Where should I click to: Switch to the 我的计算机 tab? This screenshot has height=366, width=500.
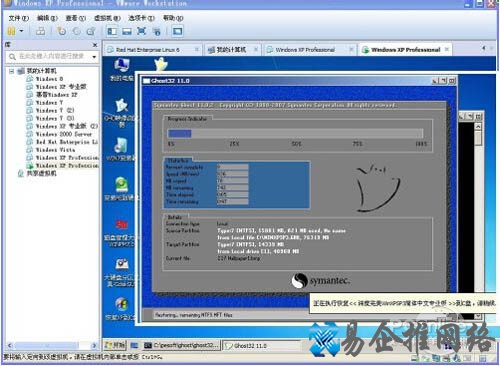231,50
